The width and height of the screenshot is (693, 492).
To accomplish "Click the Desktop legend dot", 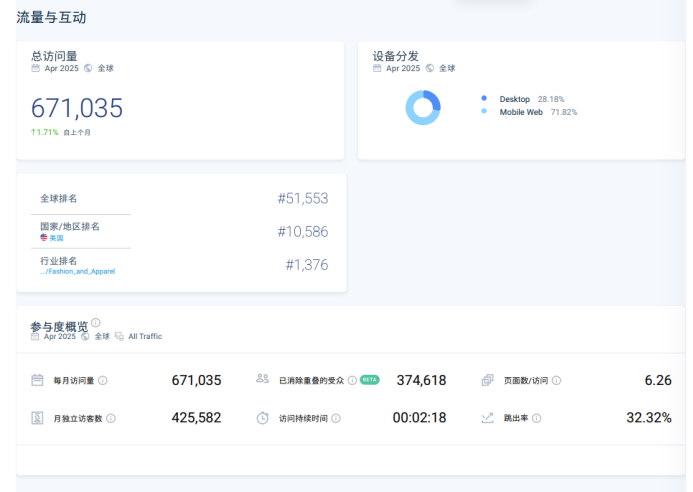I will [x=484, y=98].
